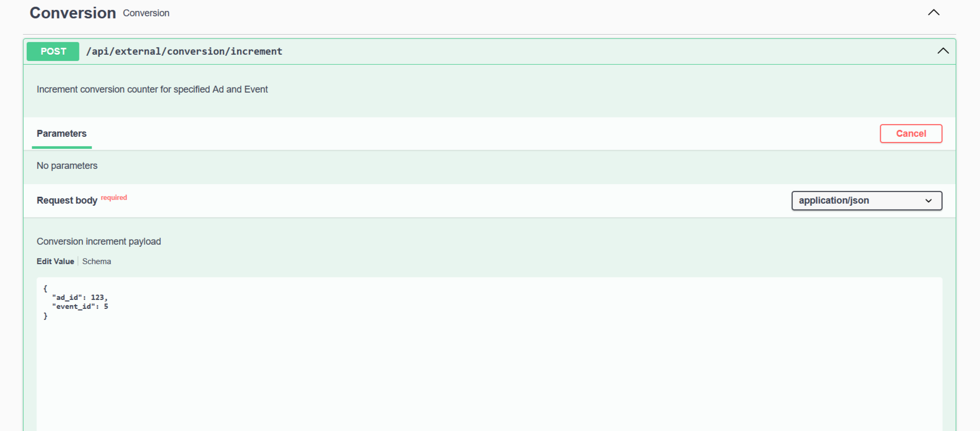Click the Conversion increment payload description
The height and width of the screenshot is (431, 980).
pos(99,242)
